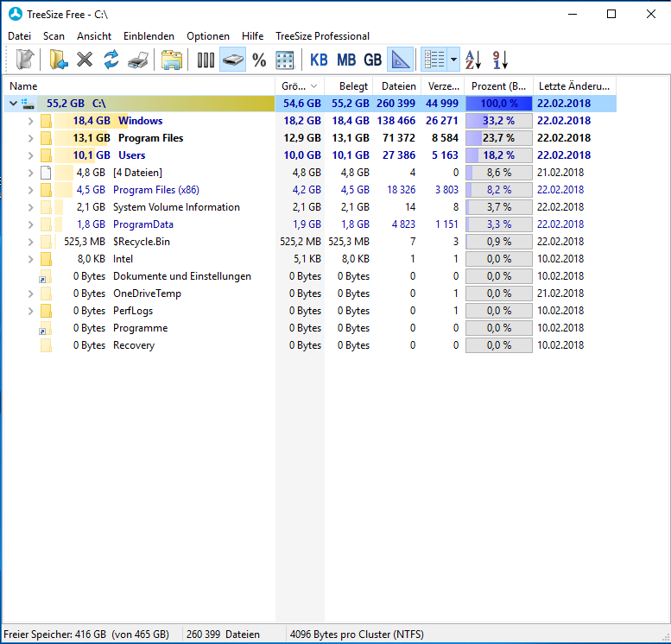Image resolution: width=671 pixels, height=644 pixels.
Task: Select the [4 Dateien] file icon
Action: tap(46, 173)
